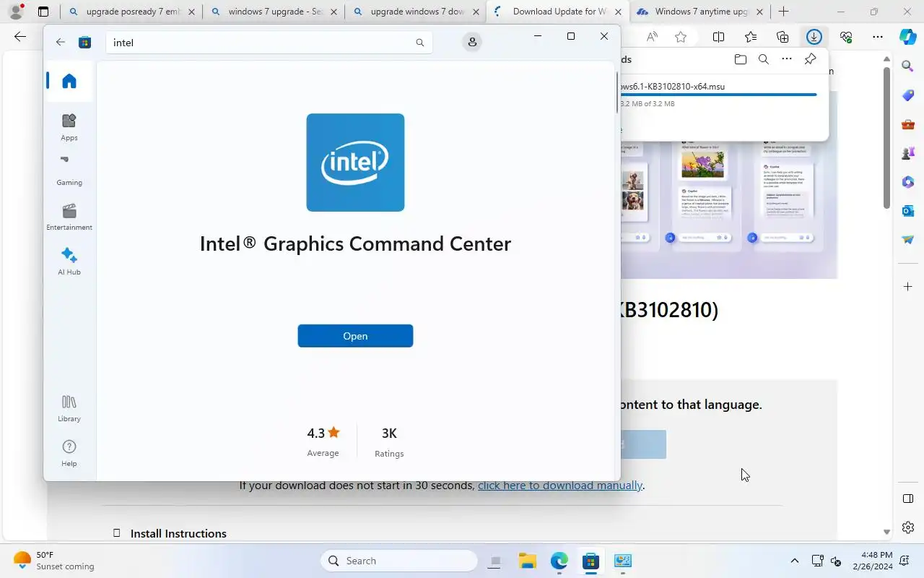Open AI Hub in Store sidebar
The image size is (924, 578).
[69, 262]
